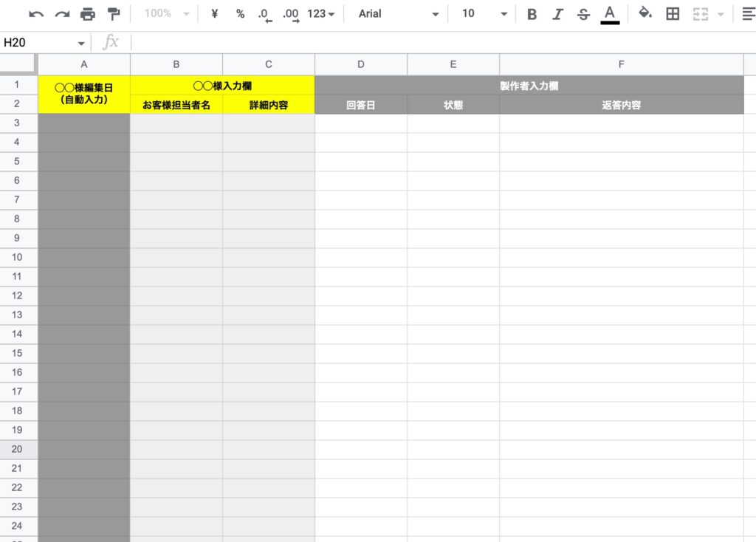Image resolution: width=756 pixels, height=542 pixels.
Task: Select row 10 header
Action: pos(17,258)
